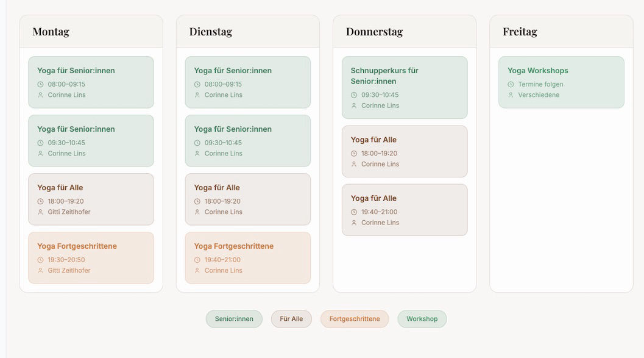644x358 pixels.
Task: Open the Yoga Workshops card on Freitag
Action: pyautogui.click(x=561, y=82)
